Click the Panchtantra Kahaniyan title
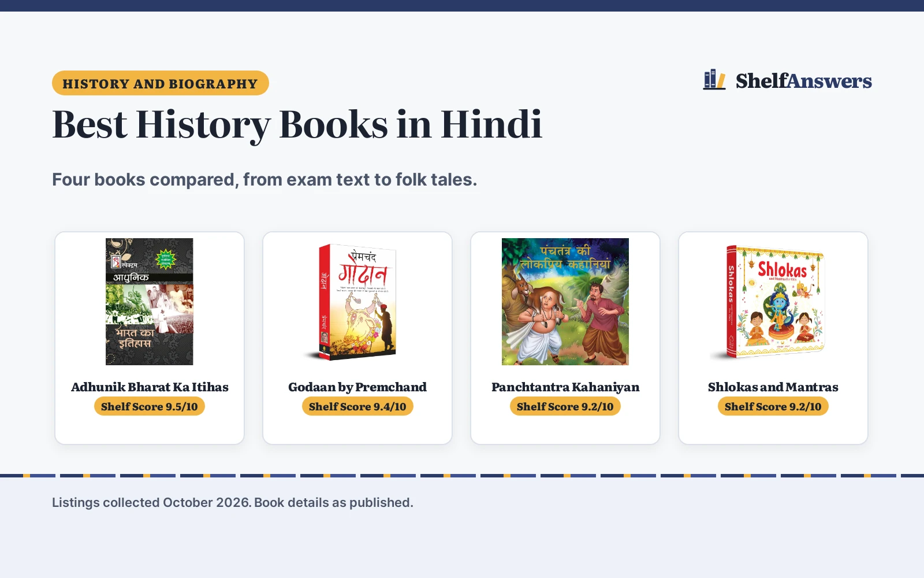 tap(565, 387)
